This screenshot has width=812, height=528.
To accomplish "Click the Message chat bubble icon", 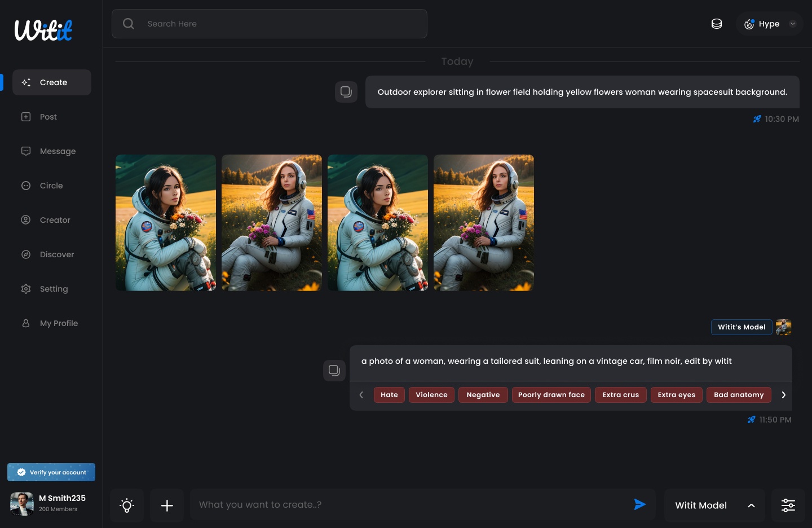I will (26, 151).
